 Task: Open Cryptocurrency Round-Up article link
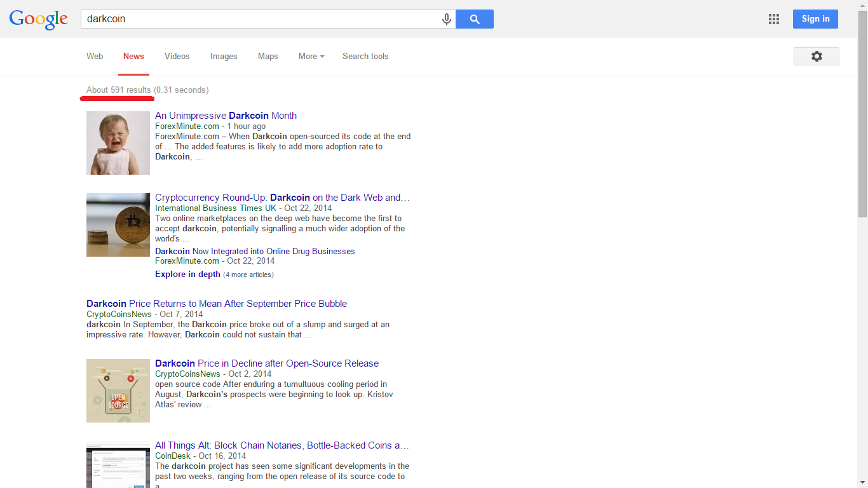(x=282, y=198)
